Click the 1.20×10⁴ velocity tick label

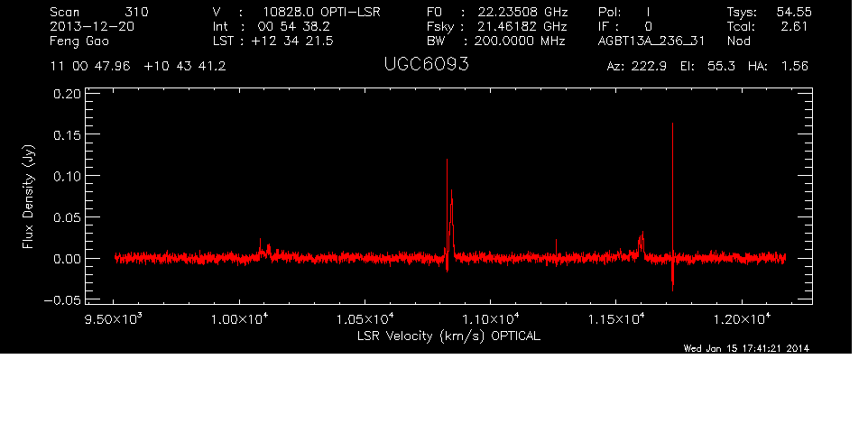(x=742, y=319)
